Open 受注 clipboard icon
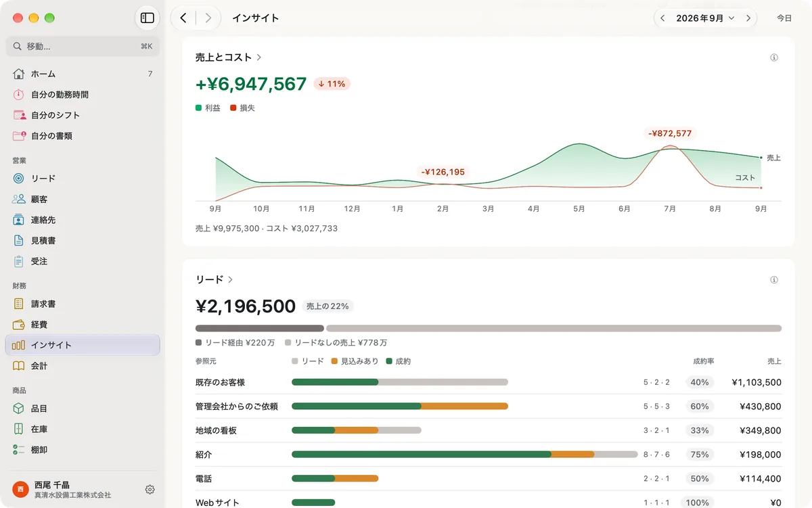 coord(19,261)
